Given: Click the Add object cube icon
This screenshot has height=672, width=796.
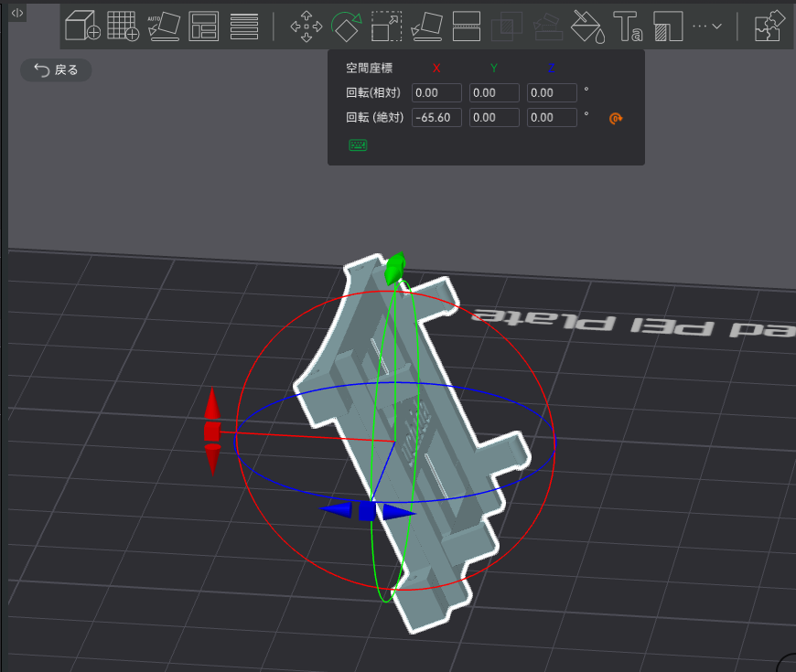Looking at the screenshot, I should coord(82,26).
